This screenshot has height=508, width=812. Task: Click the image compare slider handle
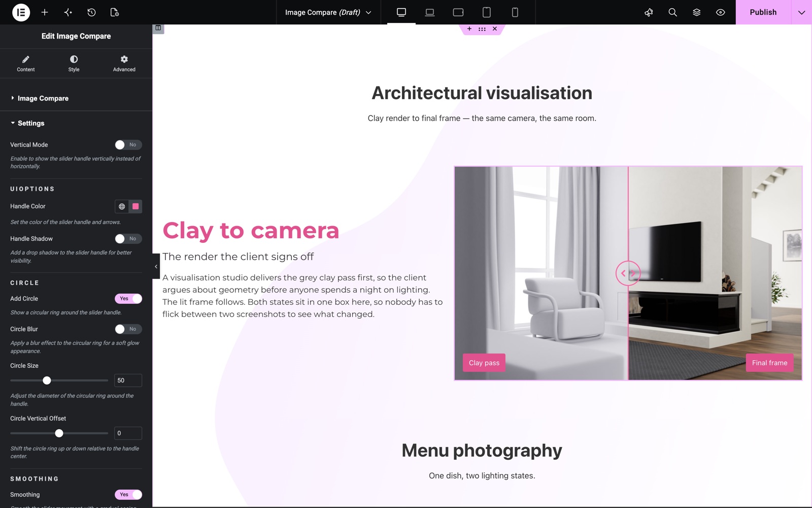pos(628,273)
